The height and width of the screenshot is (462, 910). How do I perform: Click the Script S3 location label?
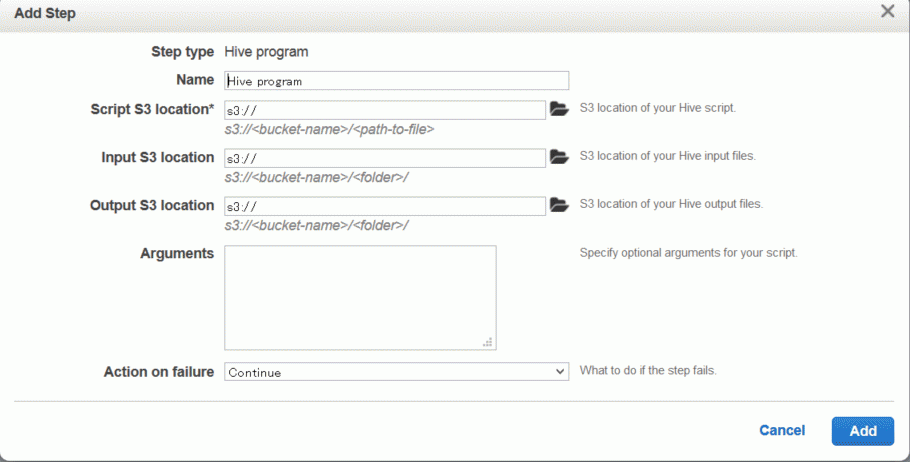click(152, 109)
